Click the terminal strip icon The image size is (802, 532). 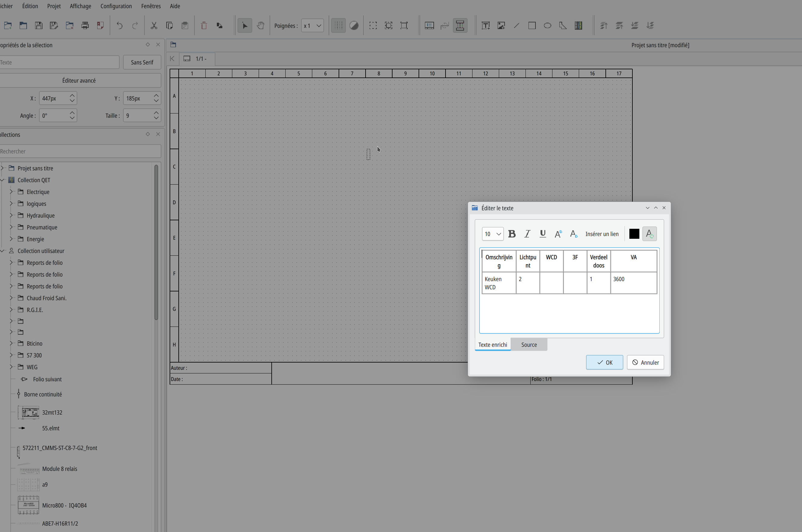578,25
